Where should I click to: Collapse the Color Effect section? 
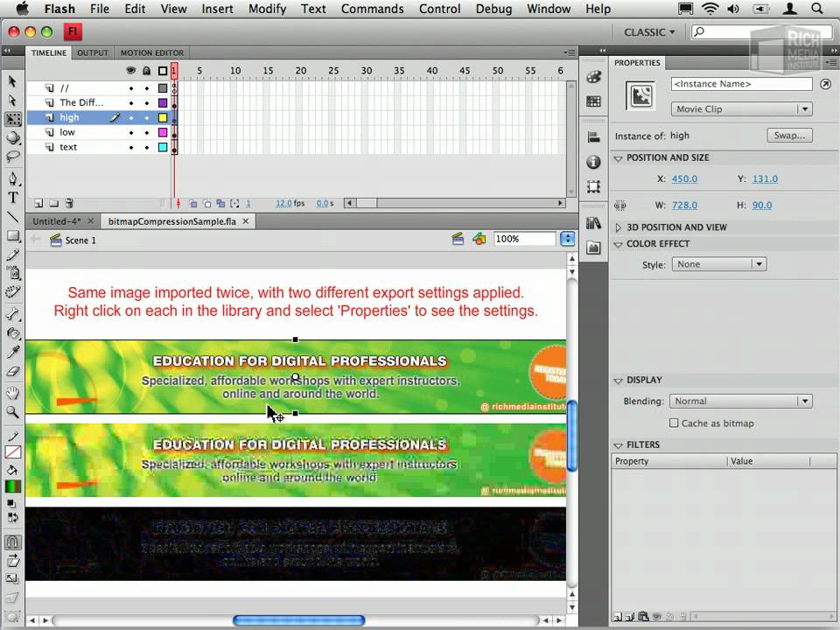click(x=618, y=244)
